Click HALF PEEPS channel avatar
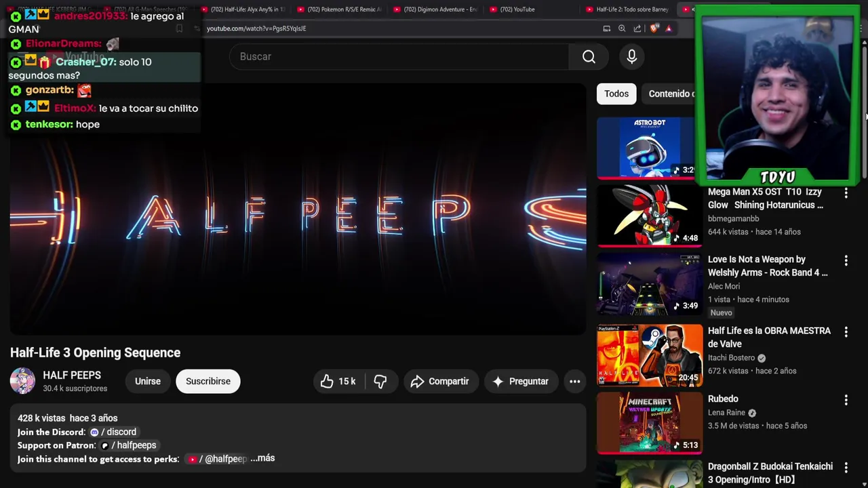The height and width of the screenshot is (488, 868). coord(22,381)
